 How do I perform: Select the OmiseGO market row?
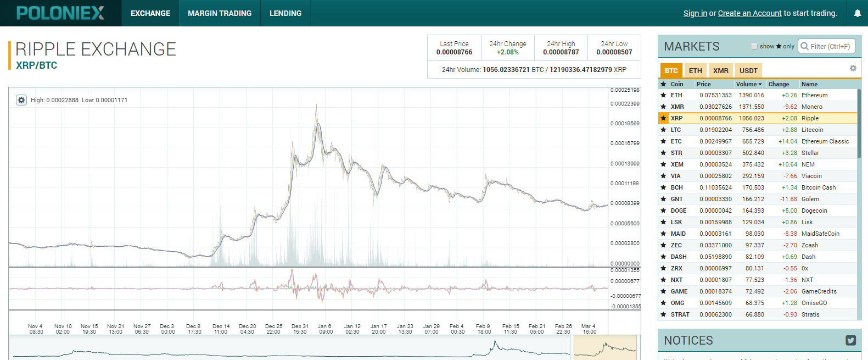click(758, 303)
